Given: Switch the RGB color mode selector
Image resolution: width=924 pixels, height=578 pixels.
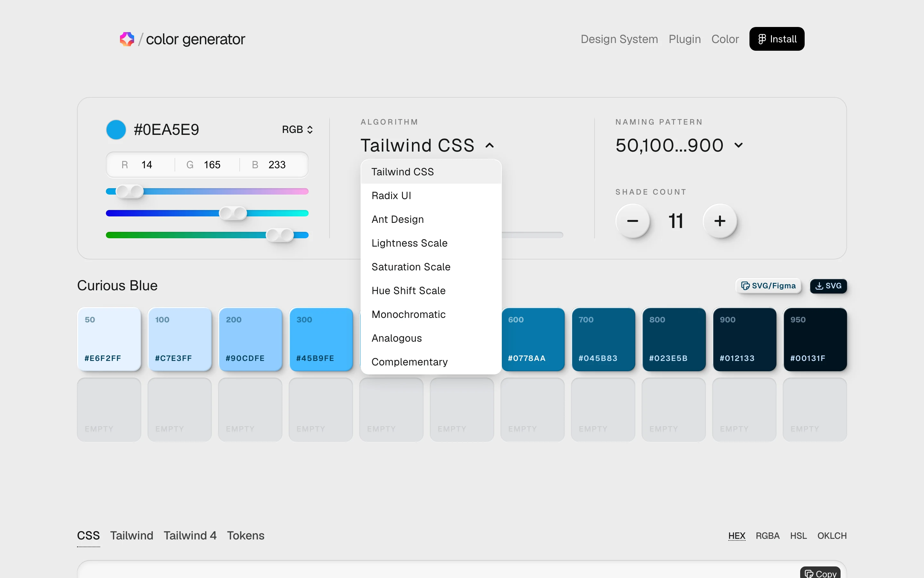Looking at the screenshot, I should (297, 130).
